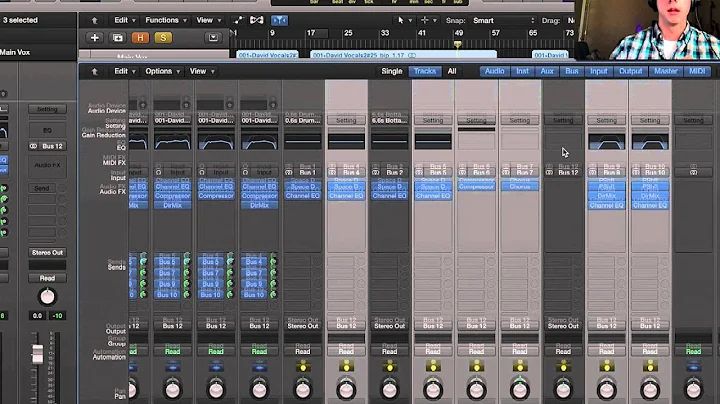Toggle the MIDI channel filter button
Viewport: 720px width, 404px height.
click(697, 71)
